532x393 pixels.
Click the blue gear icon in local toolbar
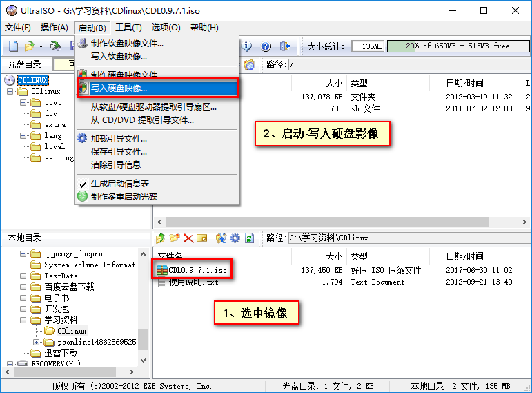pyautogui.click(x=235, y=238)
